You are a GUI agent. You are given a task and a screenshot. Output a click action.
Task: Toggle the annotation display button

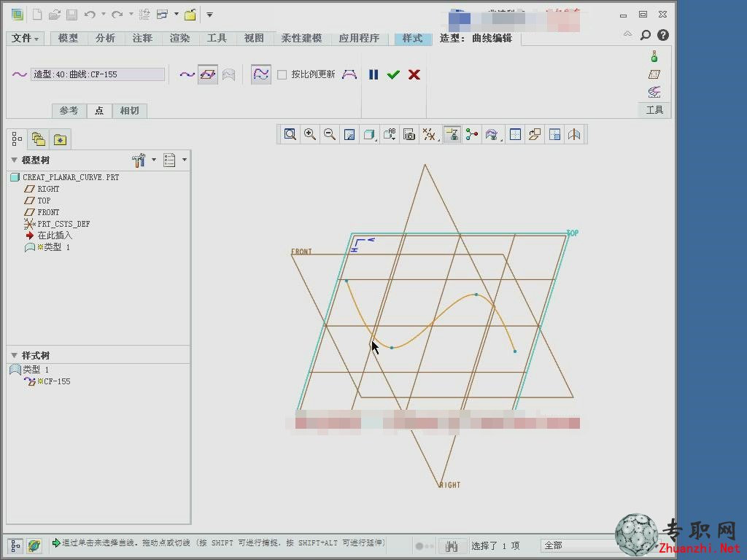tap(452, 134)
